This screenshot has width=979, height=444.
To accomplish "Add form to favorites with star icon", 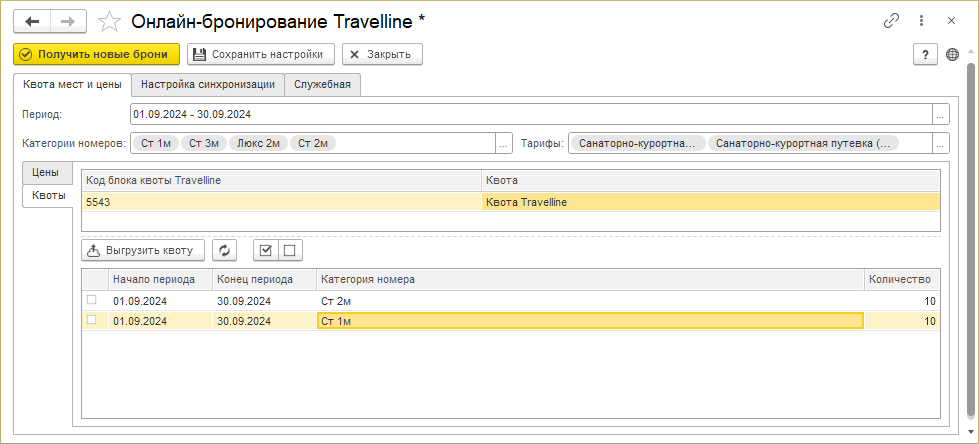I will click(x=111, y=21).
